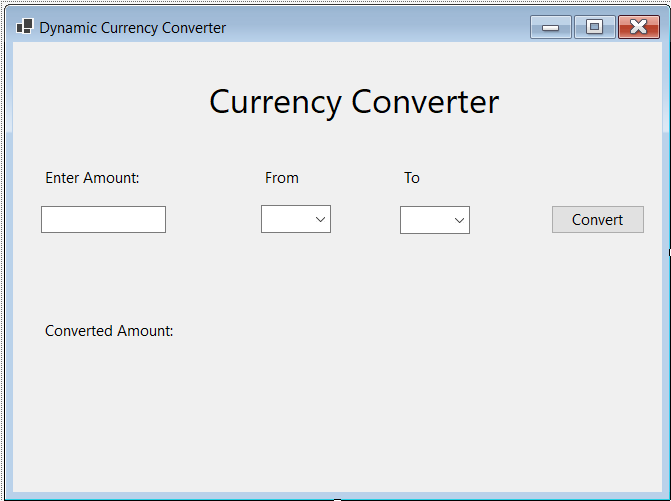Click the 'From' label
Image resolution: width=671 pixels, height=501 pixels.
(x=282, y=178)
